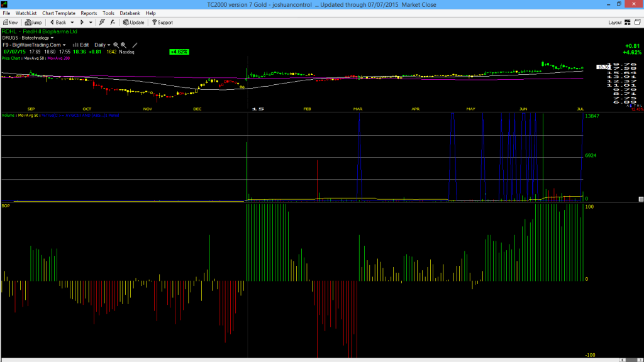Click the Layout grid icon

click(628, 23)
